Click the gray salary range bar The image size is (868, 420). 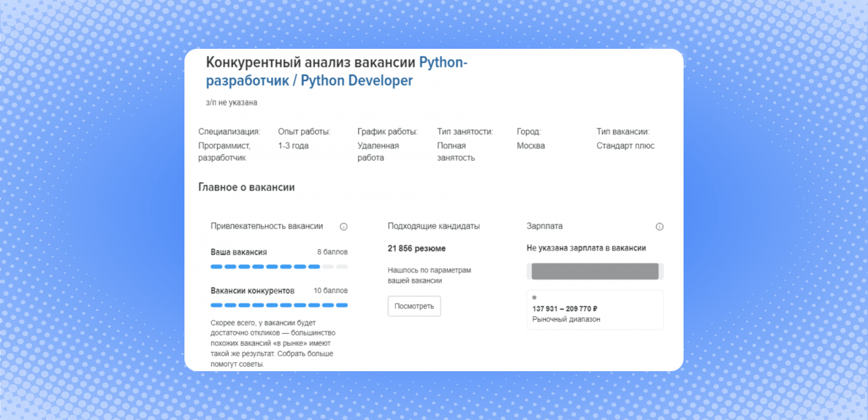(595, 271)
